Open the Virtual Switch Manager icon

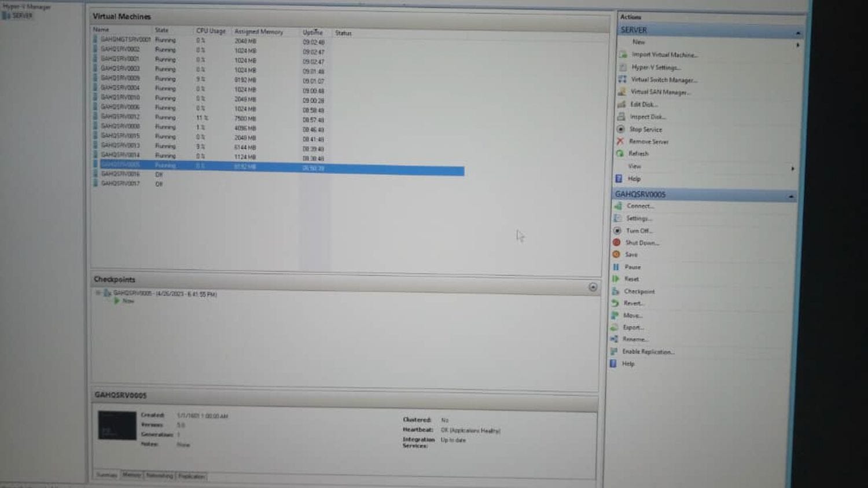(623, 79)
